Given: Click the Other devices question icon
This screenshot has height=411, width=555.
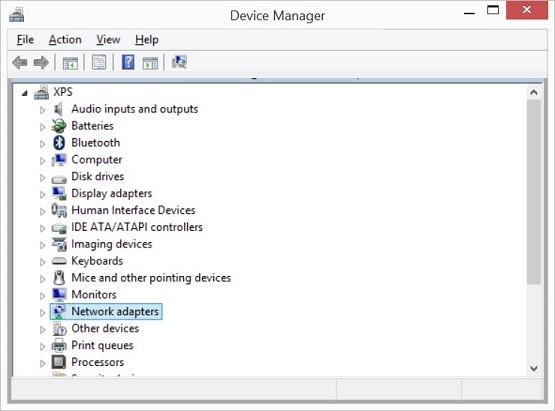Looking at the screenshot, I should point(59,329).
